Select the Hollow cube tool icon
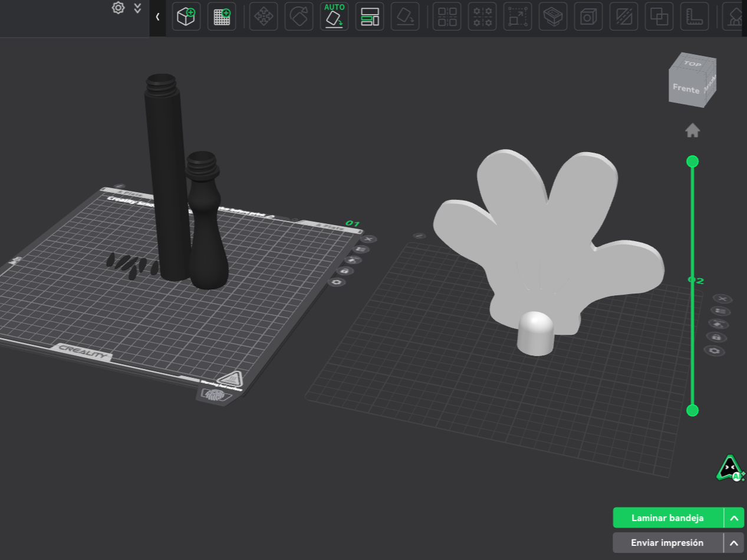The image size is (747, 560). (588, 17)
